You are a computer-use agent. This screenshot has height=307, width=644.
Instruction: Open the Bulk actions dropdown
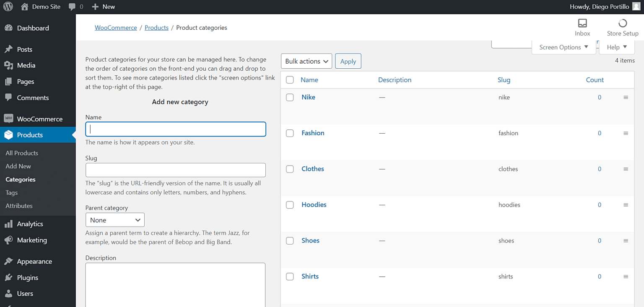306,61
